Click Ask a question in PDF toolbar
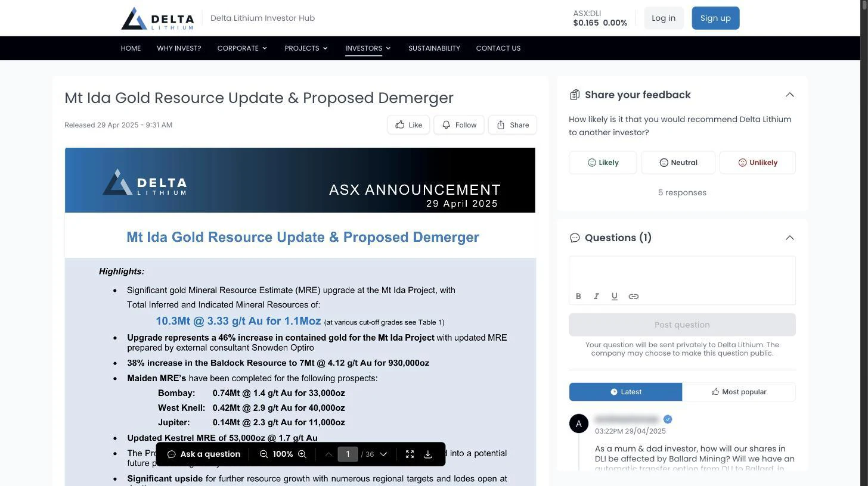Screen dimensions: 868x486 click(x=203, y=454)
